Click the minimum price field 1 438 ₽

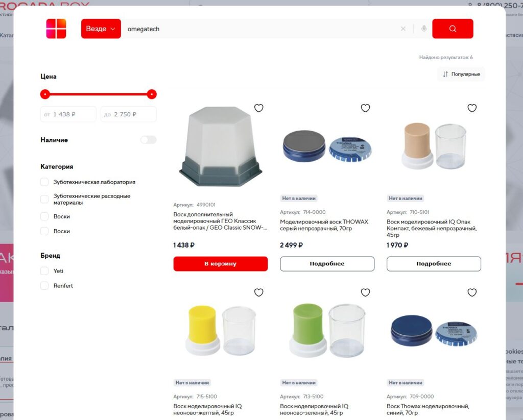pos(68,114)
